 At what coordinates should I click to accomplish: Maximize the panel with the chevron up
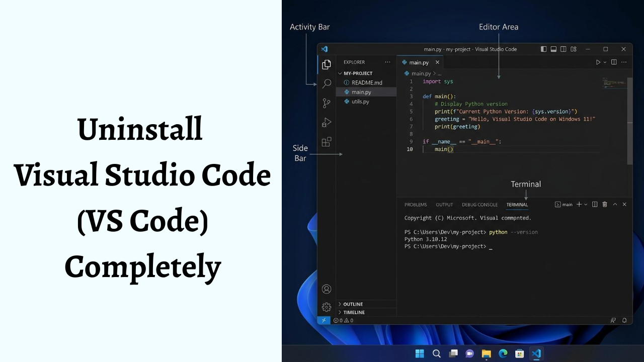(615, 204)
